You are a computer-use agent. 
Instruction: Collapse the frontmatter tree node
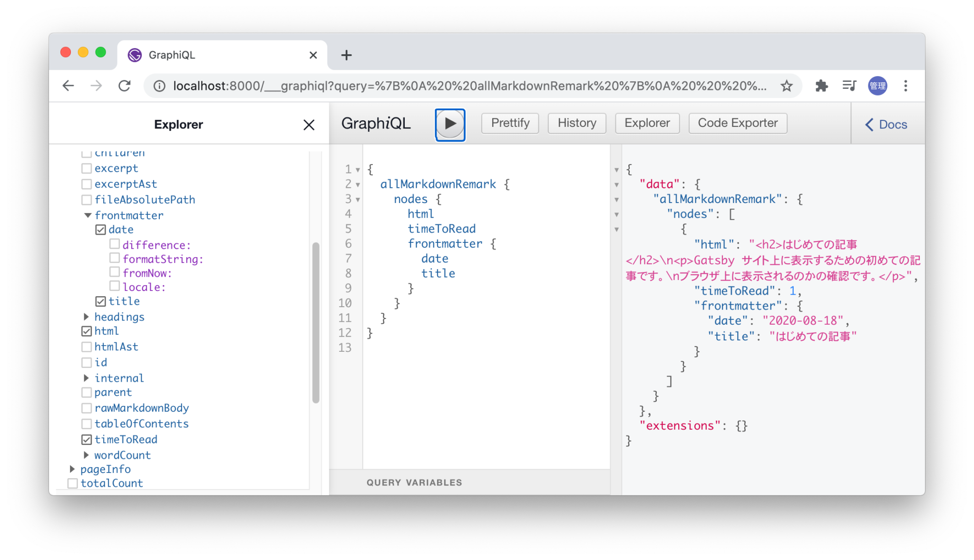88,215
